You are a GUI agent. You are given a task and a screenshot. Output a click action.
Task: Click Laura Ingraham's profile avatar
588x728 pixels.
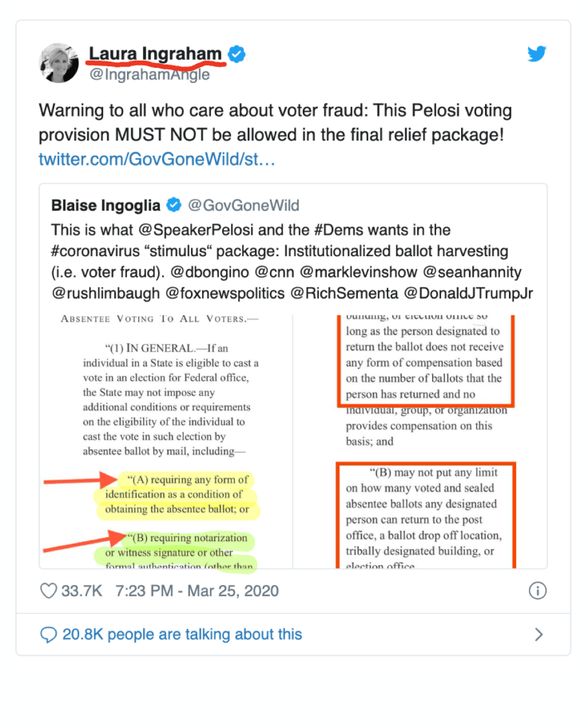tap(60, 64)
